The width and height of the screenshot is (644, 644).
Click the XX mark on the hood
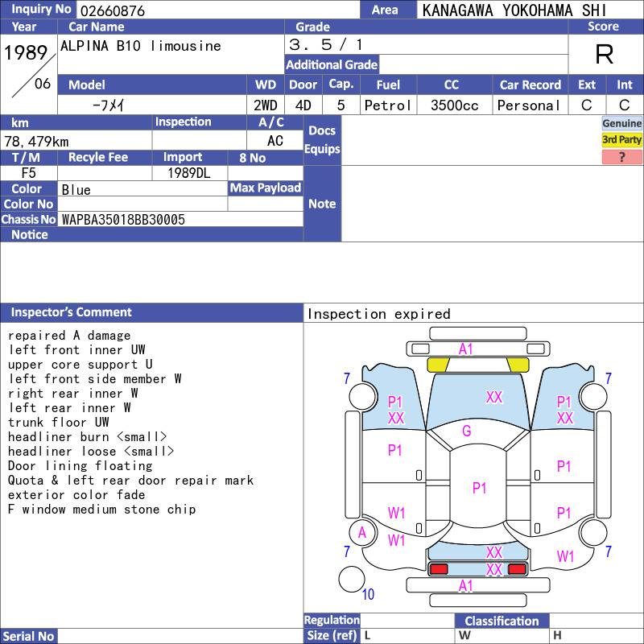tap(494, 397)
